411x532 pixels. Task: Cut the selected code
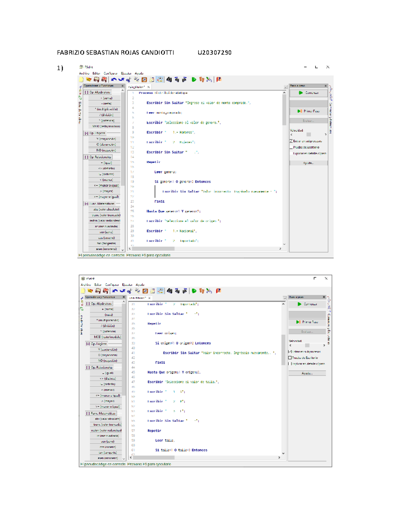tap(129, 79)
